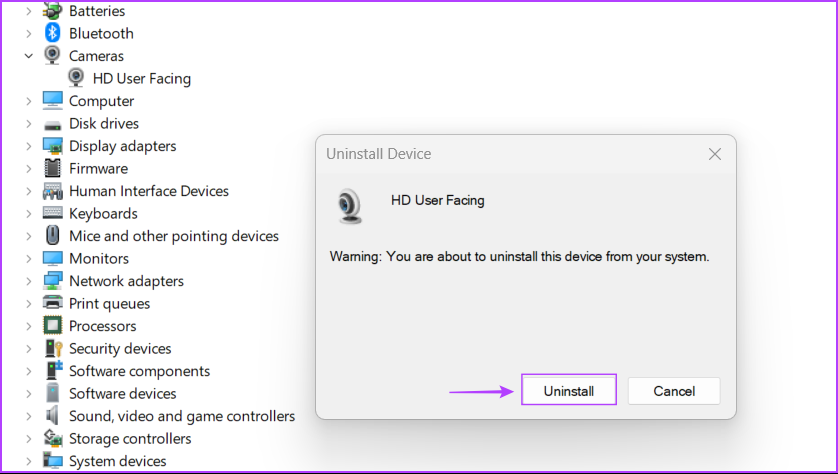This screenshot has width=838, height=474.
Task: Click the webcam icon in Uninstall dialog
Action: click(x=350, y=205)
